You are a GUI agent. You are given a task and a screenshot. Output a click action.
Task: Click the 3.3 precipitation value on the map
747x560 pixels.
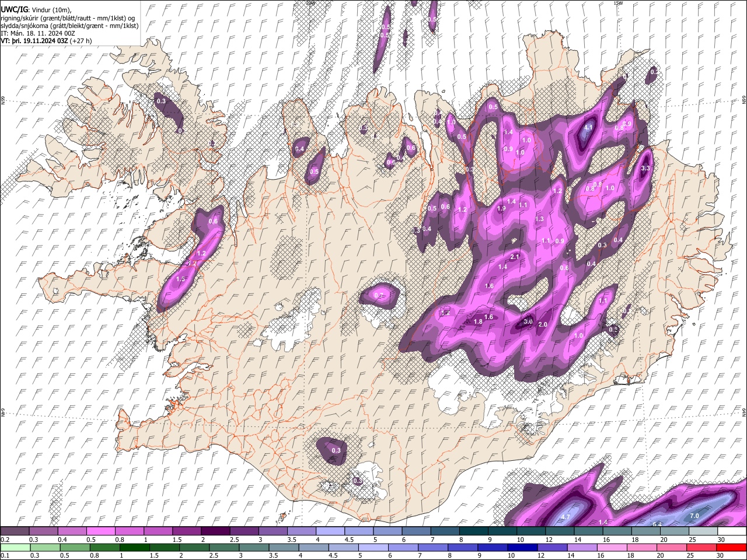pos(645,169)
